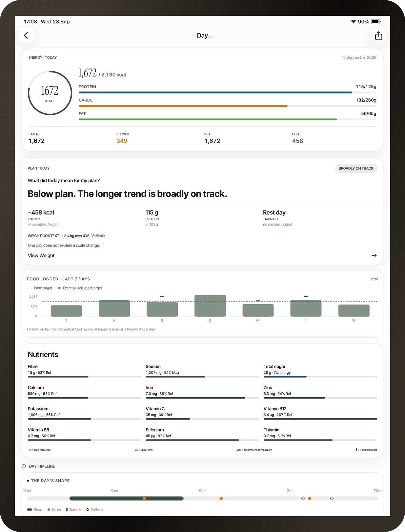
Task: Select the Fat progress bar
Action: point(227,119)
